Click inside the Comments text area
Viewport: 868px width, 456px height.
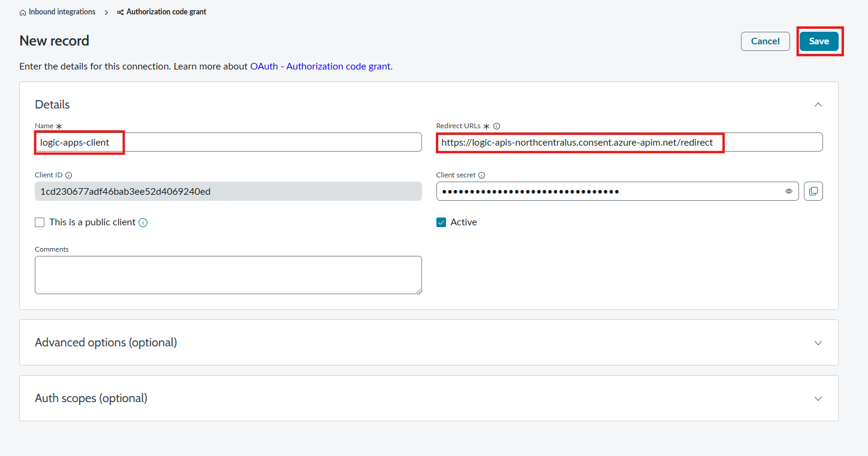click(x=228, y=274)
